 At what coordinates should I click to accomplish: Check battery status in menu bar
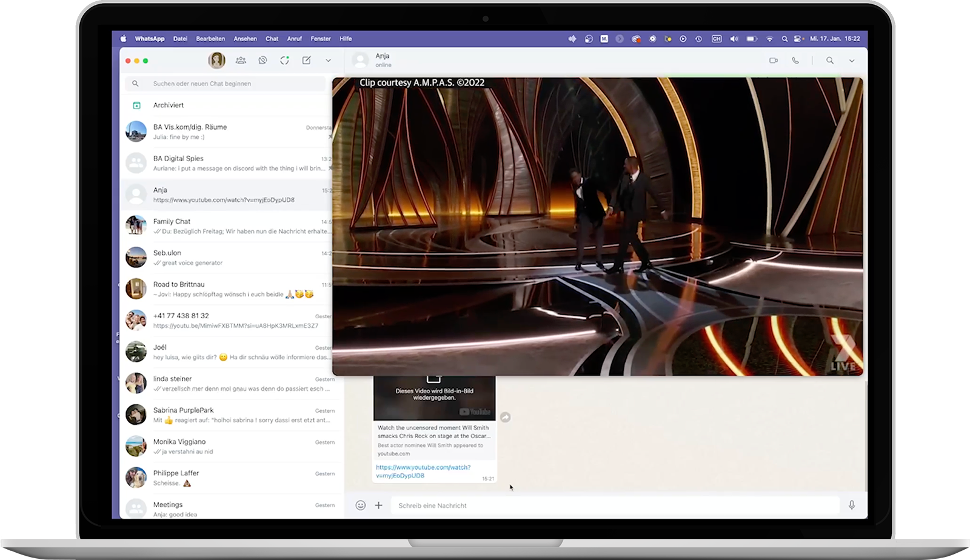[752, 39]
